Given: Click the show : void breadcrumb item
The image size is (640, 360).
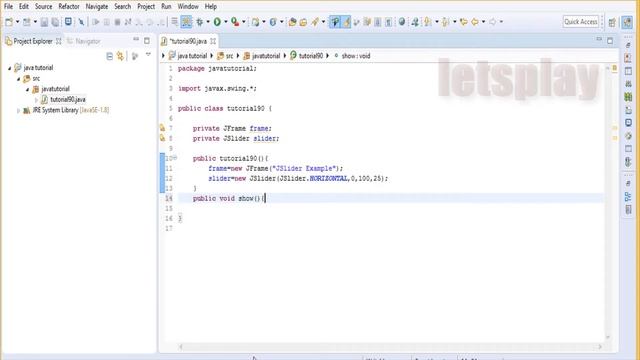Looking at the screenshot, I should click(352, 56).
